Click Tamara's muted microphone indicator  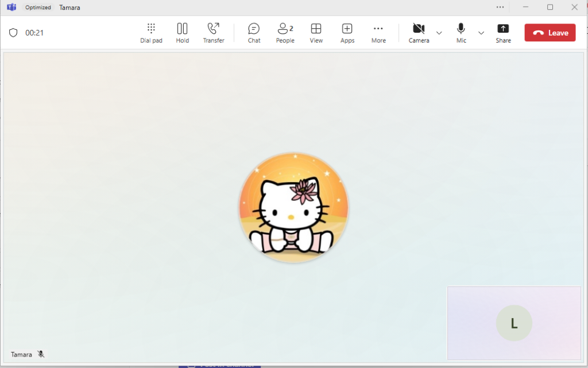coord(41,354)
